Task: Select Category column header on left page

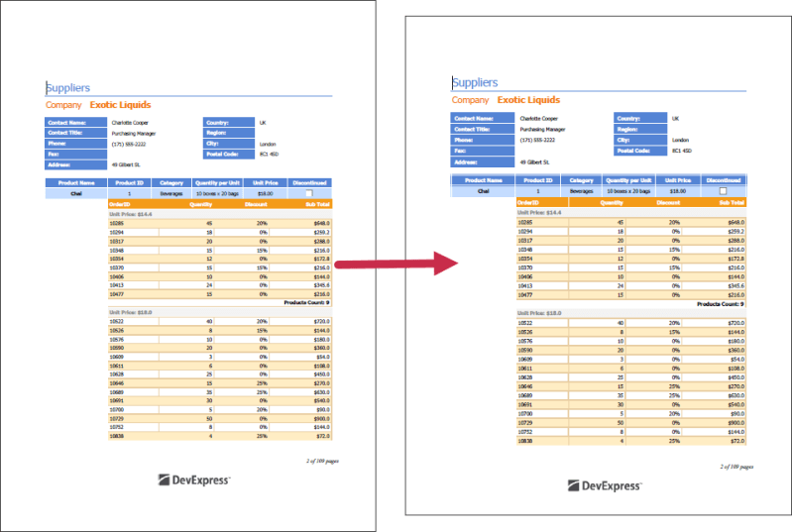Action: (x=171, y=182)
